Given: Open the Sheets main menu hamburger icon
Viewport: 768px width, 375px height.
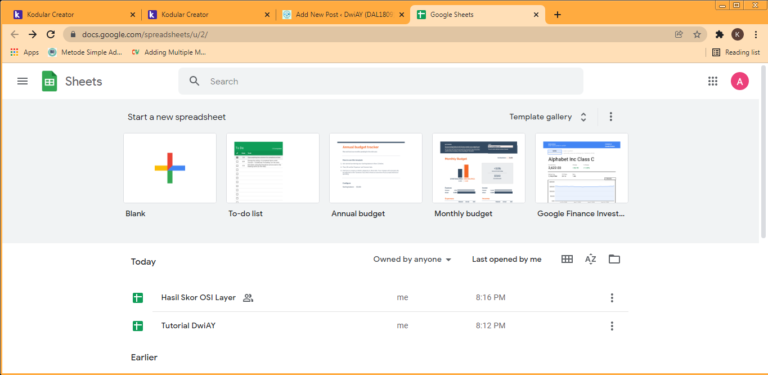Looking at the screenshot, I should [x=23, y=81].
